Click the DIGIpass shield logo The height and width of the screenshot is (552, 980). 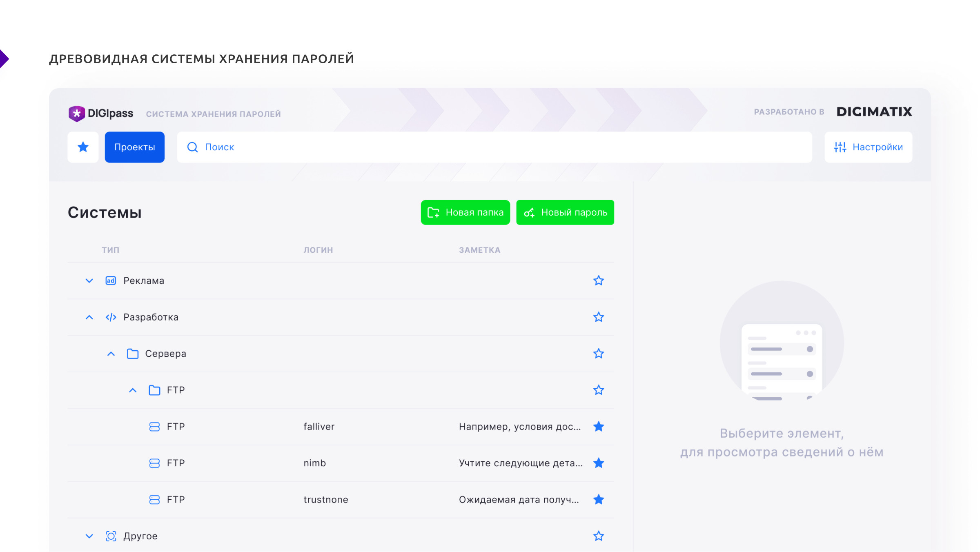tap(77, 114)
